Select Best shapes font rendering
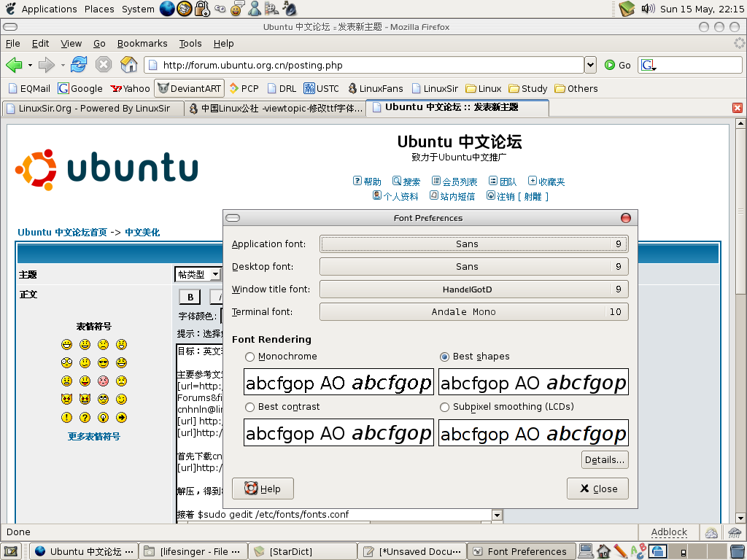 click(444, 357)
